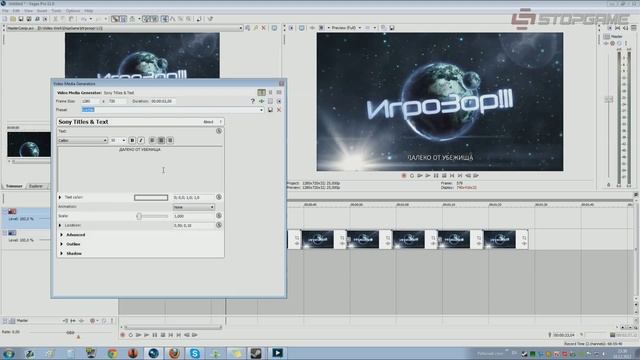Click the frame height field
Image resolution: width=640 pixels, height=360 pixels.
pos(117,101)
